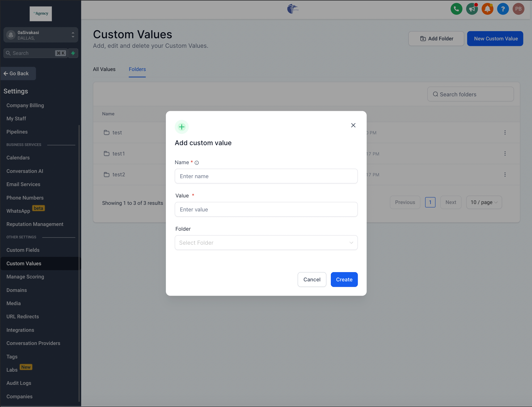Click the Create button to save
This screenshot has height=407, width=532.
(x=344, y=279)
